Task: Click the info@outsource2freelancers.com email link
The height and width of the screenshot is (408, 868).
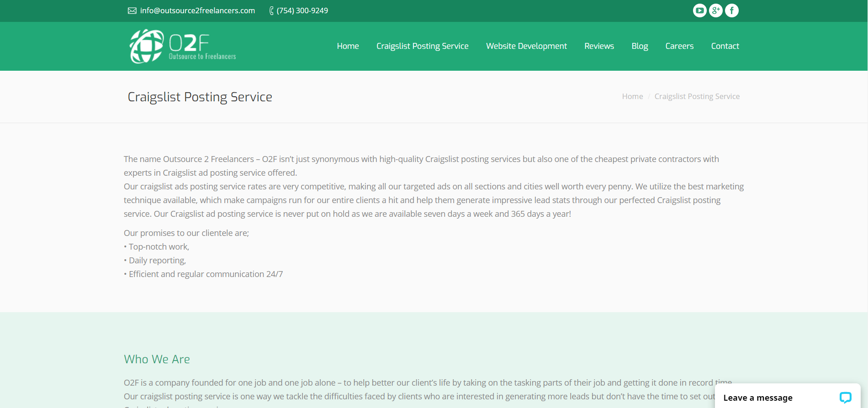Action: click(197, 10)
